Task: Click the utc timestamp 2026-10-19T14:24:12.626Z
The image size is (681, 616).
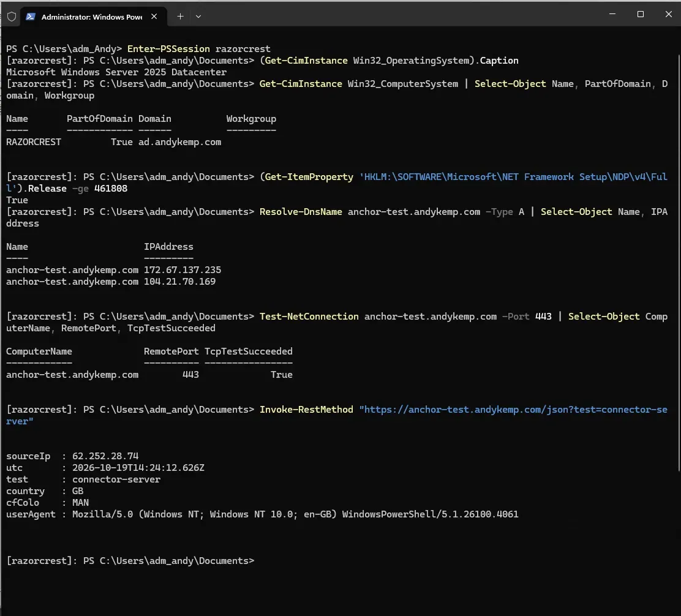Action: click(138, 468)
